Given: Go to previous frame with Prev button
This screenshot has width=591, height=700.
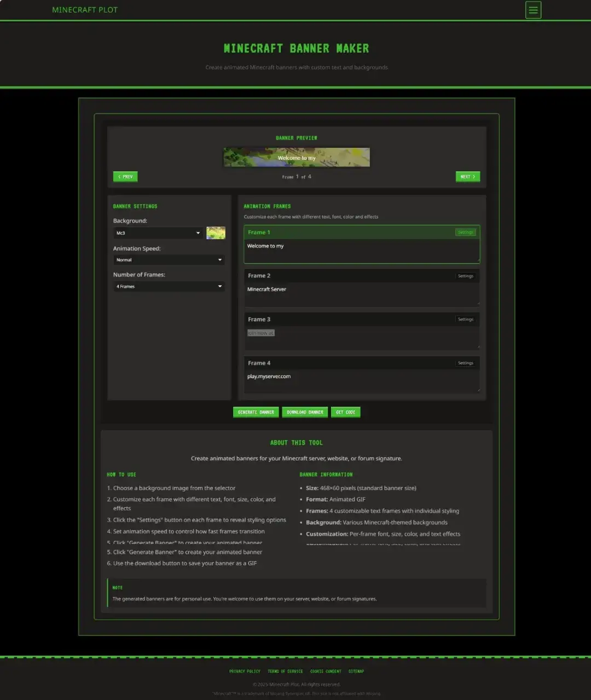Looking at the screenshot, I should [x=125, y=177].
